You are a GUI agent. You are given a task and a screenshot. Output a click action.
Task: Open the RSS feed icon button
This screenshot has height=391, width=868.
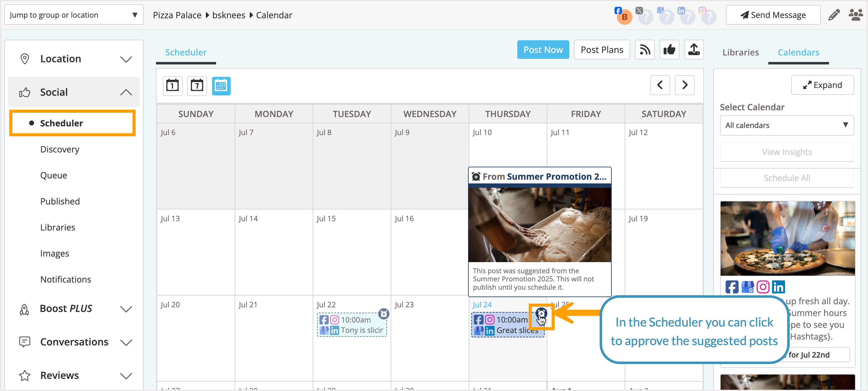pos(644,50)
